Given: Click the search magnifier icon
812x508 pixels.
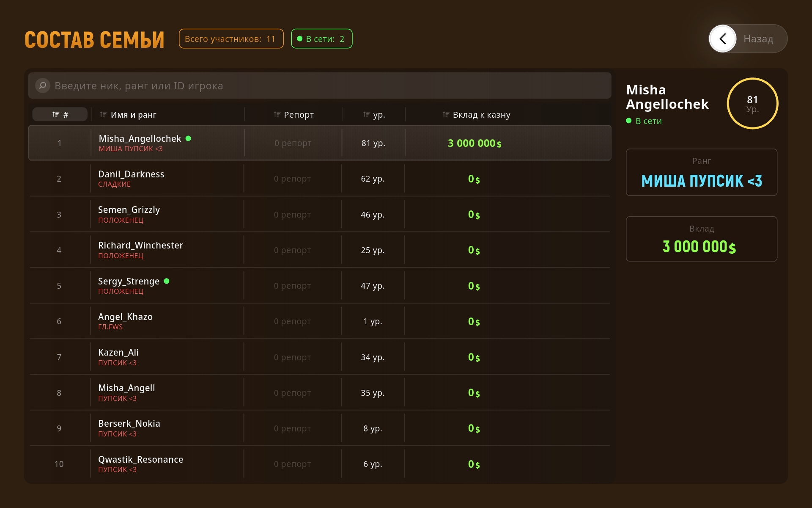Looking at the screenshot, I should [43, 86].
